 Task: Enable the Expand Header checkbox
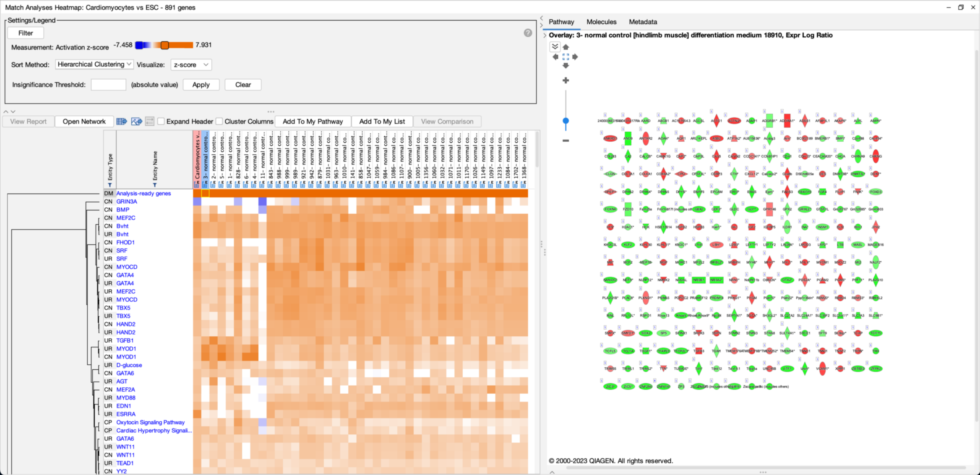tap(161, 121)
